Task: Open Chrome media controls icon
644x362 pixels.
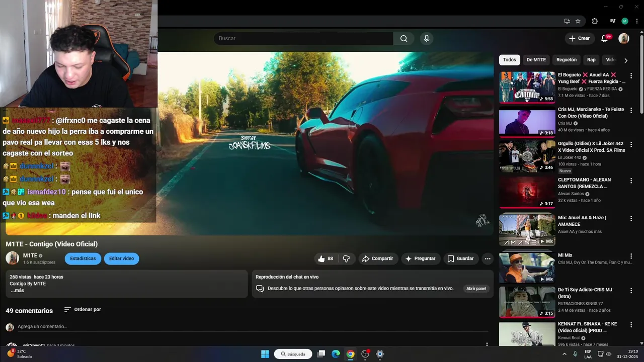Action: (612, 21)
